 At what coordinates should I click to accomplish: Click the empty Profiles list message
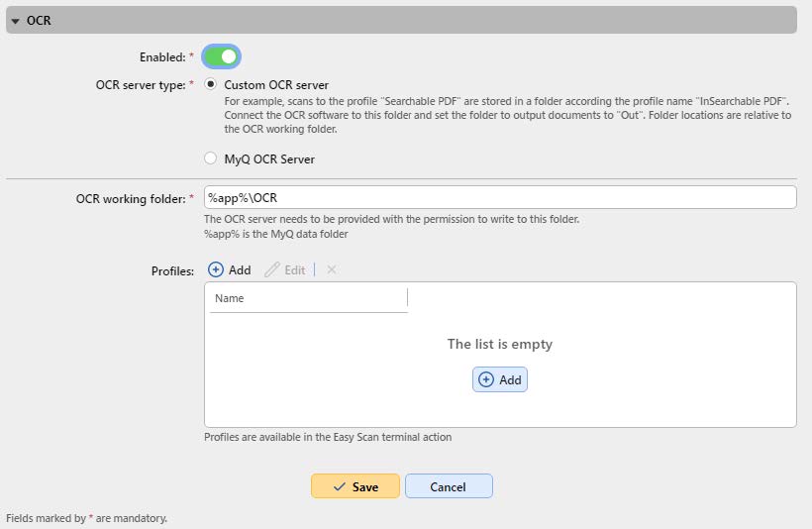pyautogui.click(x=499, y=344)
